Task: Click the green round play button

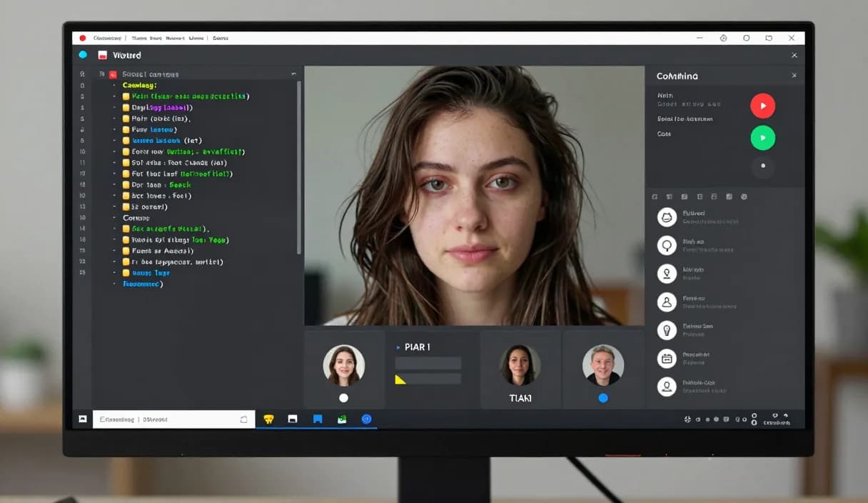Action: 762,137
